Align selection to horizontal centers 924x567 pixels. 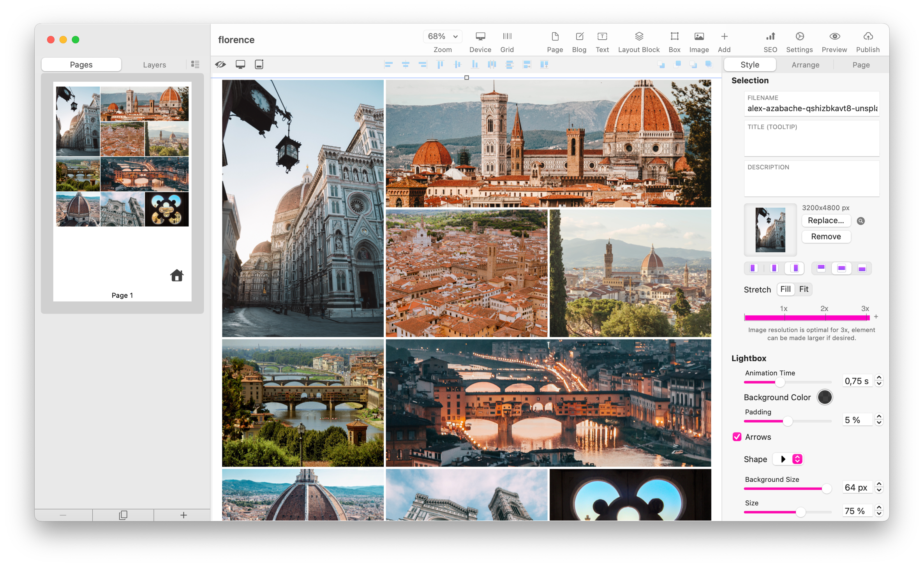406,65
